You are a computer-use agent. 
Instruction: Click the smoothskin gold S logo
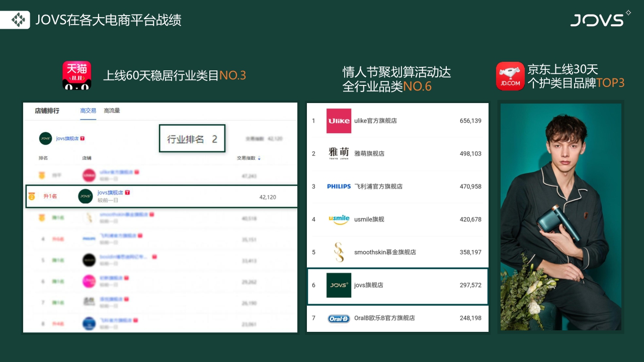pos(338,252)
